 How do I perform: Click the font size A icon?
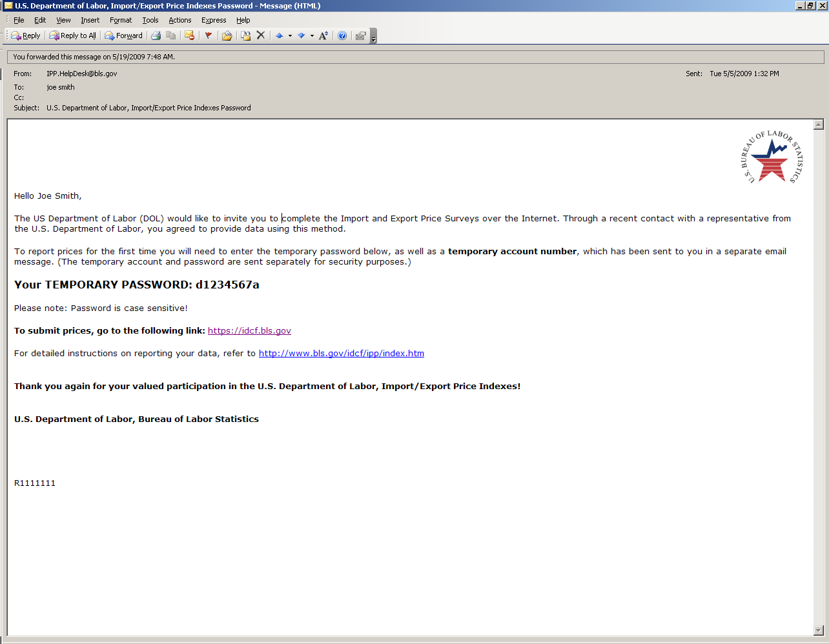323,35
